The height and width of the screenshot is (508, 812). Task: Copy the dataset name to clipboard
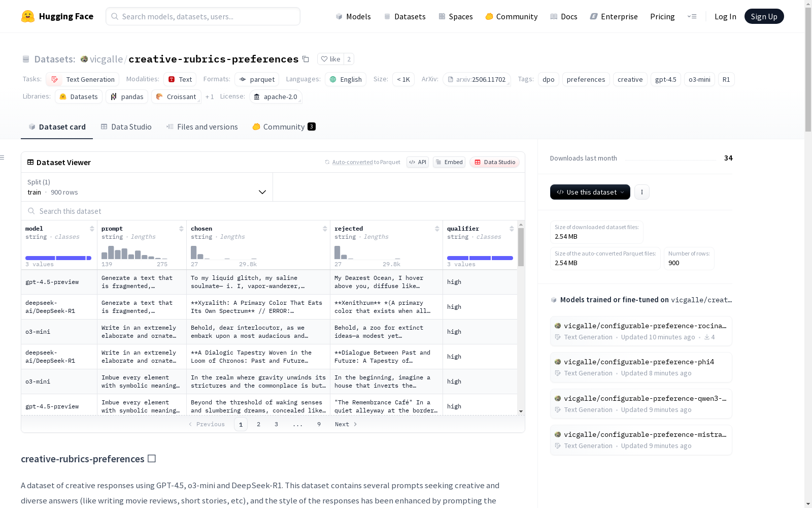pyautogui.click(x=306, y=59)
